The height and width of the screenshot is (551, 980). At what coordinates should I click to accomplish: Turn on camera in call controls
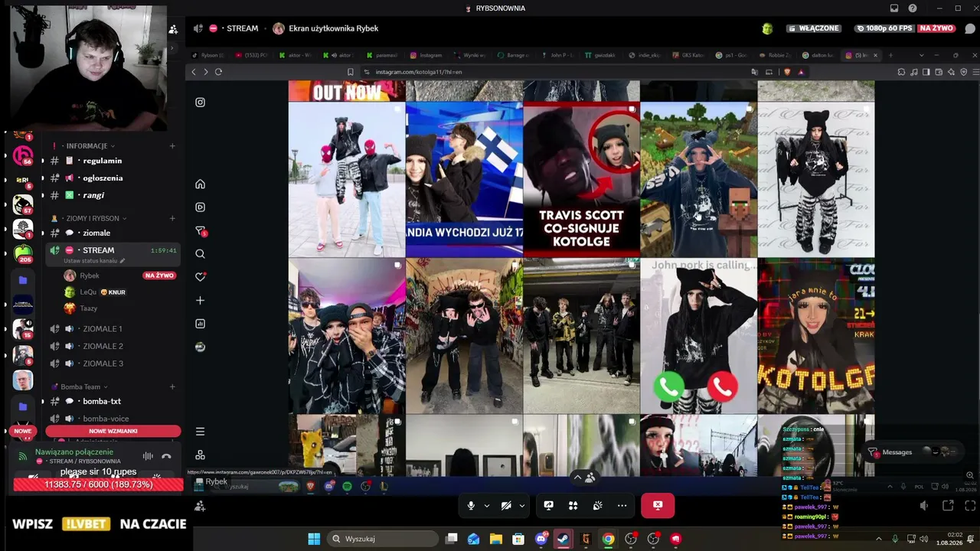tap(506, 505)
